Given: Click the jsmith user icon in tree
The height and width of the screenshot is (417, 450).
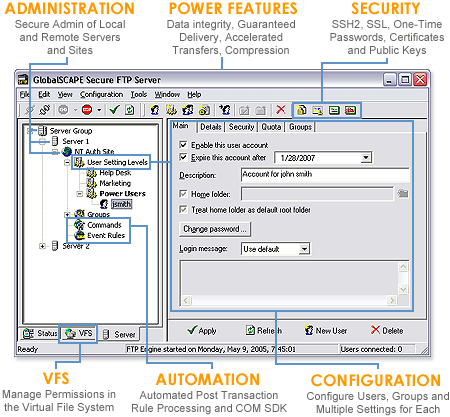Looking at the screenshot, I should click(104, 204).
